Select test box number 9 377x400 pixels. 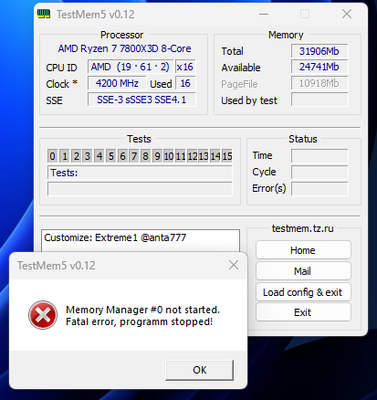pyautogui.click(x=157, y=156)
